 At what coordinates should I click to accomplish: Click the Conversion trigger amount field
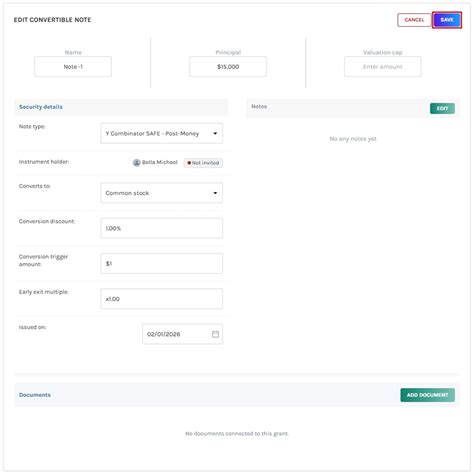pos(162,263)
